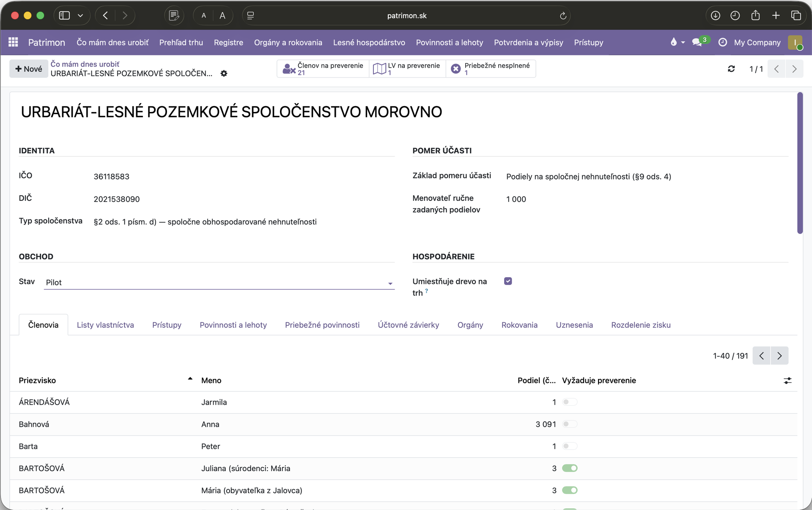The height and width of the screenshot is (510, 812).
Task: Click Safari sidebar toggle icon
Action: [x=64, y=16]
